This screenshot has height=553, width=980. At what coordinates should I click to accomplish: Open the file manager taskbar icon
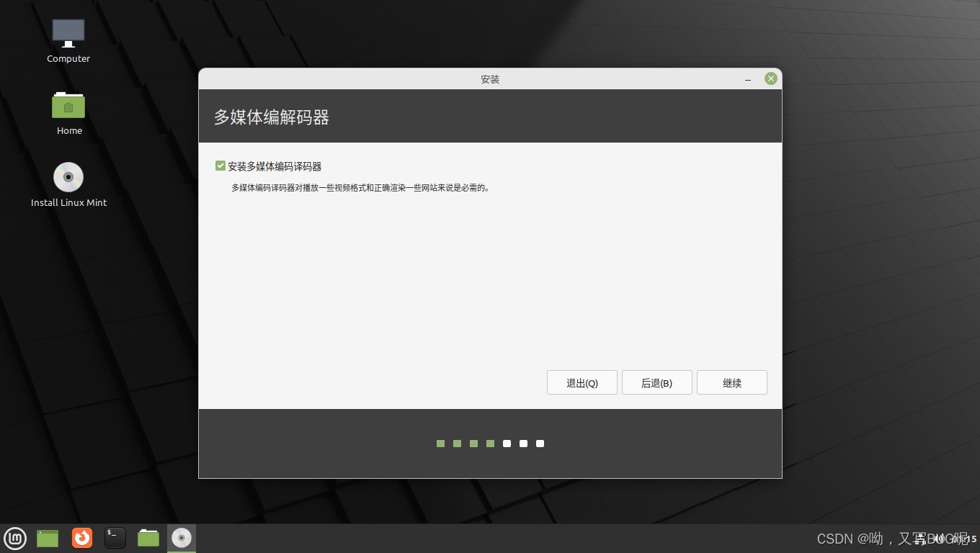[148, 538]
